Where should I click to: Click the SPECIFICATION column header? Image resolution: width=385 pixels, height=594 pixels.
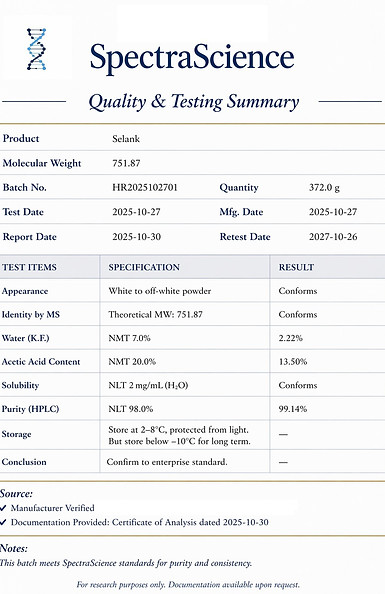[x=144, y=267]
